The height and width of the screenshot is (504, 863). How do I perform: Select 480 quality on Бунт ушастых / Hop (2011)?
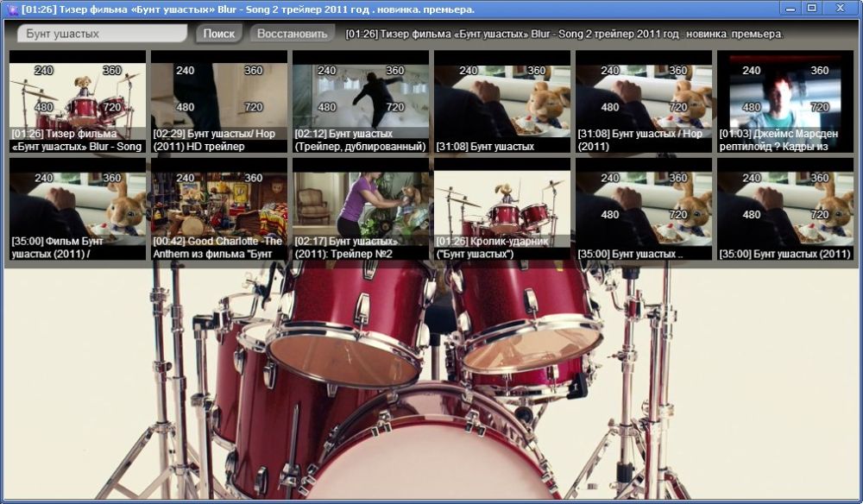click(610, 108)
